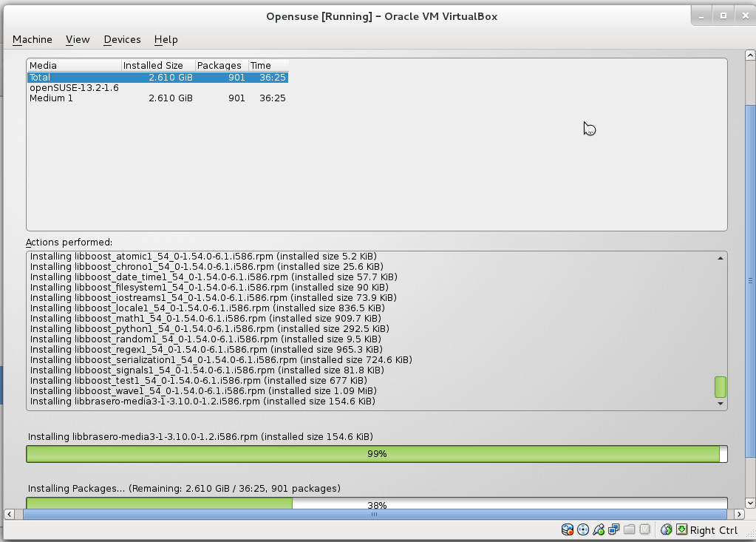Click the 99% package progress bar

[x=377, y=453]
